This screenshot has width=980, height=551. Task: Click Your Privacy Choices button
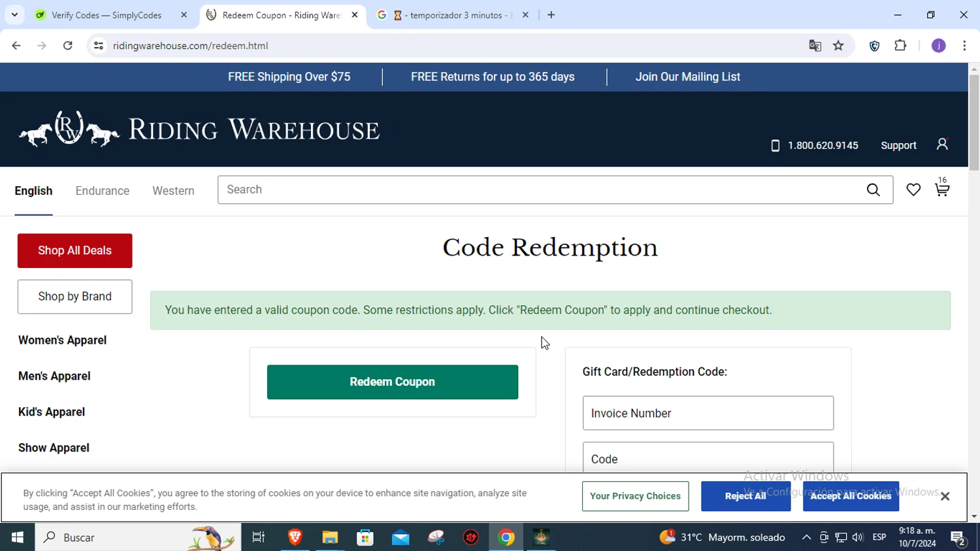[635, 496]
